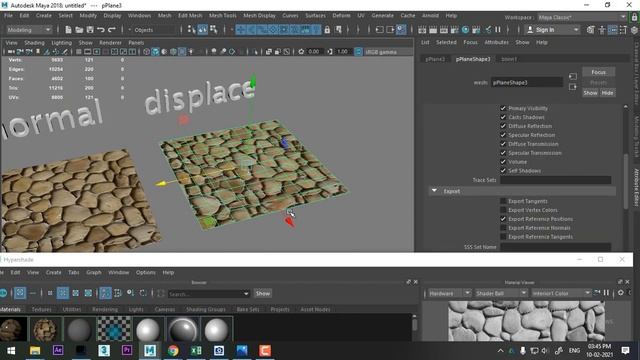Toggle the Tool Settings panel icon
This screenshot has width=640, height=360.
click(x=623, y=30)
